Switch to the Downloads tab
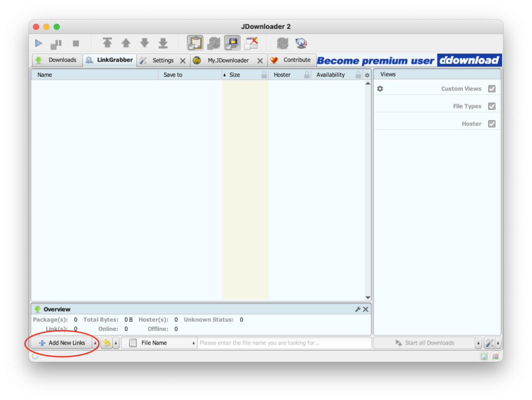 pos(57,60)
